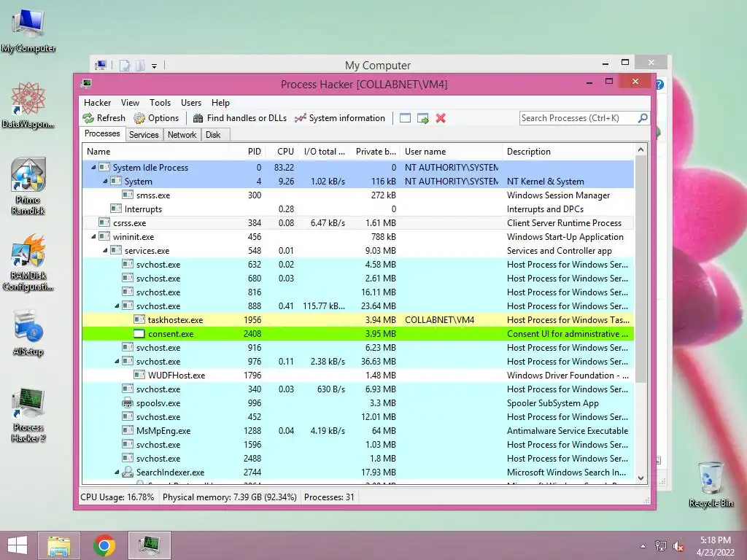The width and height of the screenshot is (747, 560).
Task: Sort by the PID column header
Action: pos(247,152)
